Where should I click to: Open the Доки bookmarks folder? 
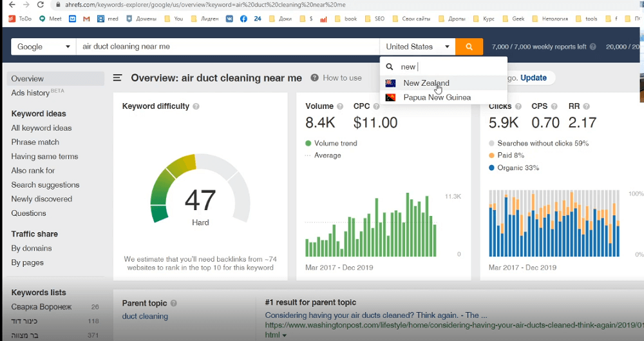tap(281, 19)
